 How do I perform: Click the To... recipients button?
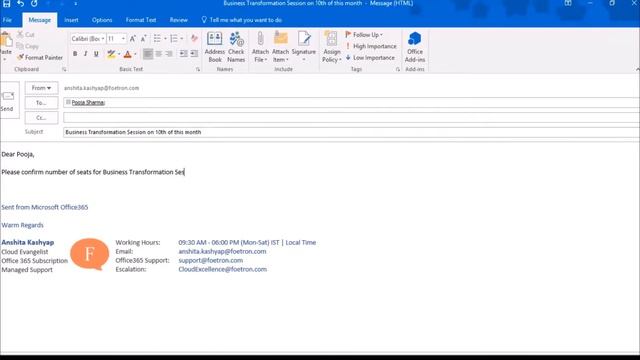[x=41, y=103]
